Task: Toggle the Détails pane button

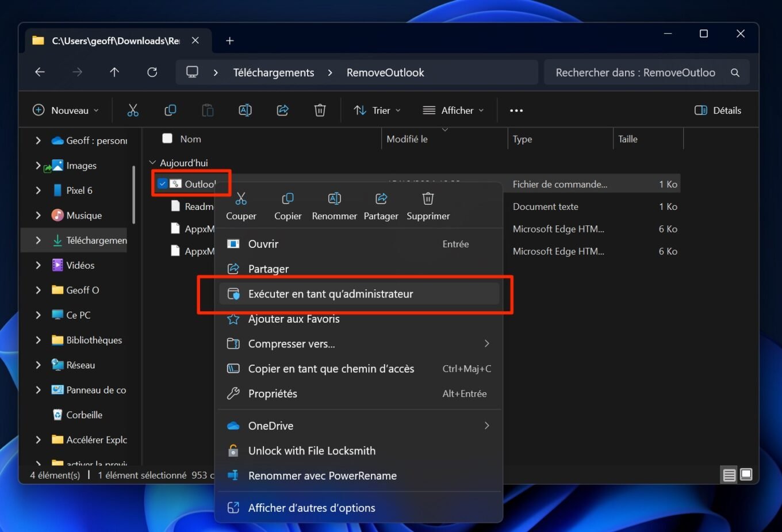Action: [718, 110]
